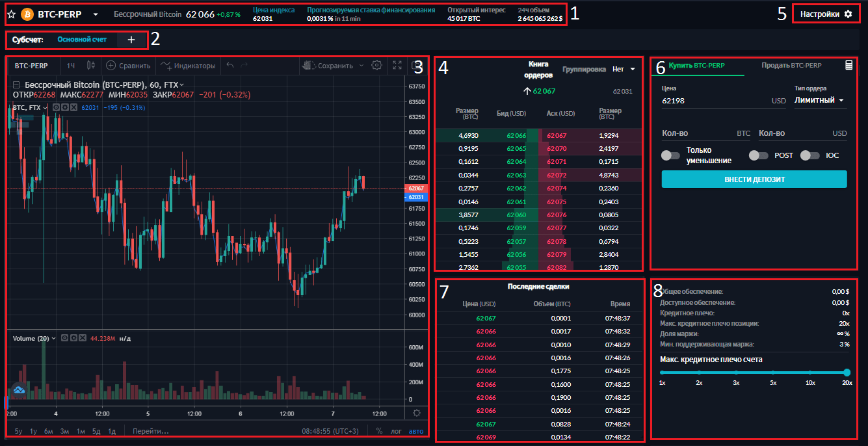
Task: Collapse the chart legend box
Action: [16, 85]
